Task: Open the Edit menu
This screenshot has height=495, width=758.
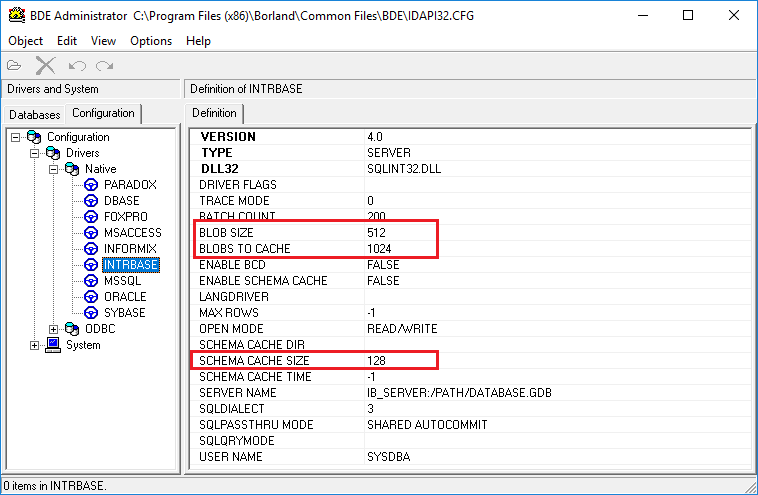Action: coord(67,41)
